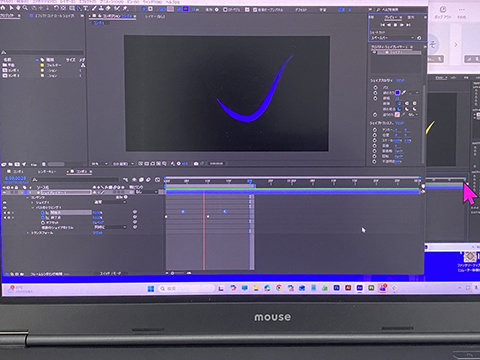Expand the Transform group in the timeline
This screenshot has width=480, height=360.
click(28, 233)
